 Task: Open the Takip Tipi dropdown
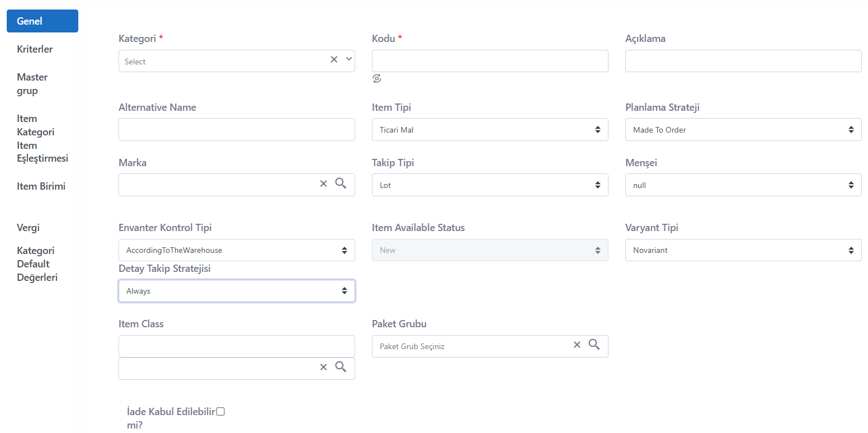tap(490, 185)
